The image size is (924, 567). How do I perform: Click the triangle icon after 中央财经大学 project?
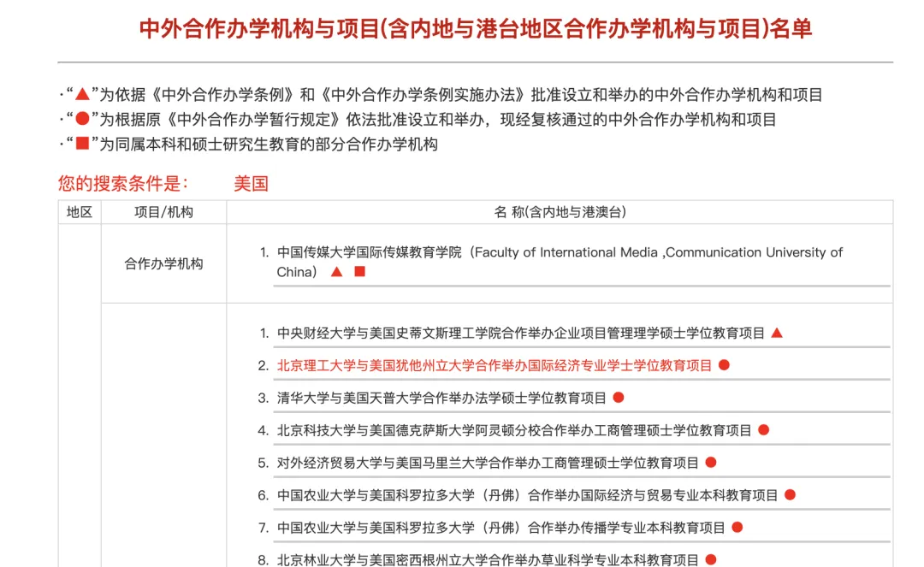coord(777,334)
